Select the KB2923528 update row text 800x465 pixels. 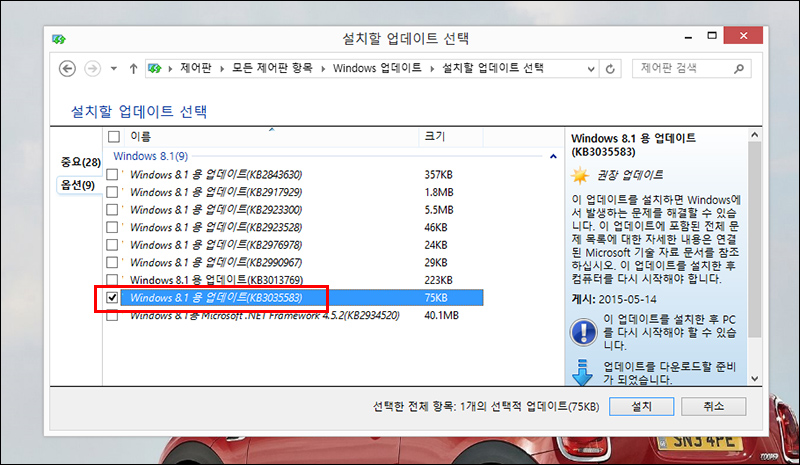point(216,227)
